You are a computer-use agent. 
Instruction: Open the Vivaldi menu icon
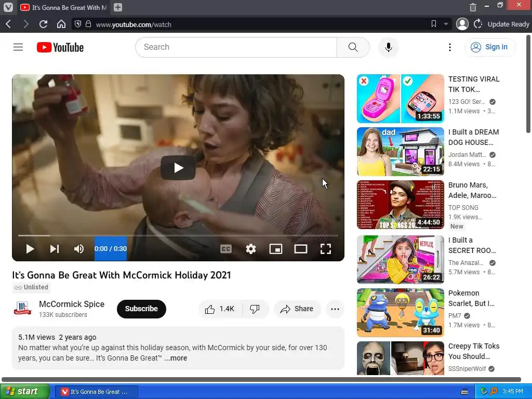click(8, 7)
